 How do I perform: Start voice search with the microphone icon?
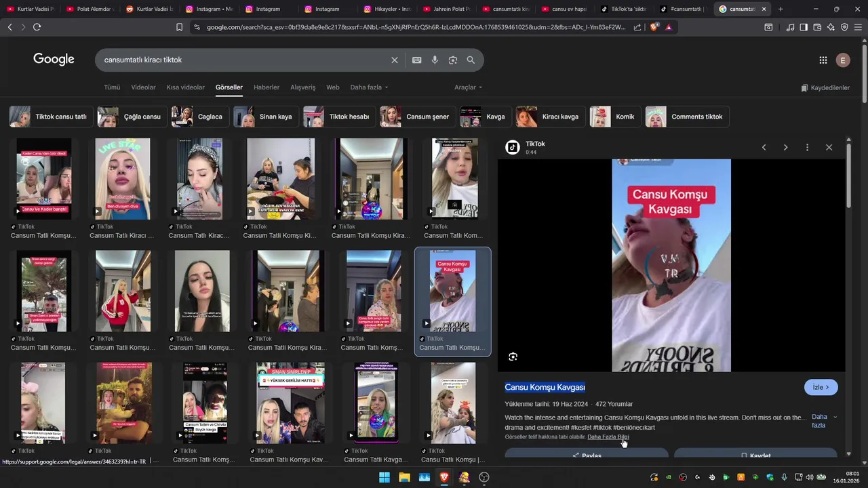coord(435,60)
